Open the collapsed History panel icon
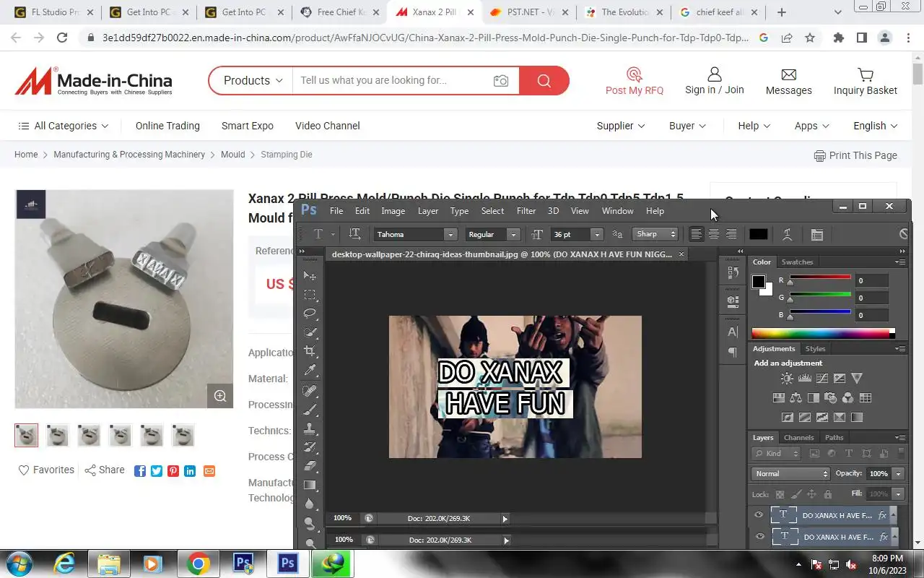Image resolution: width=924 pixels, height=578 pixels. pyautogui.click(x=733, y=272)
